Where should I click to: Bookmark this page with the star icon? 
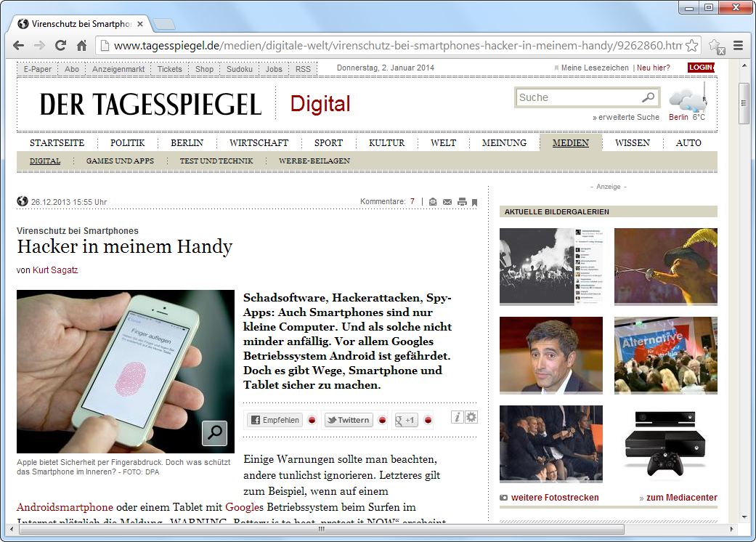point(692,45)
